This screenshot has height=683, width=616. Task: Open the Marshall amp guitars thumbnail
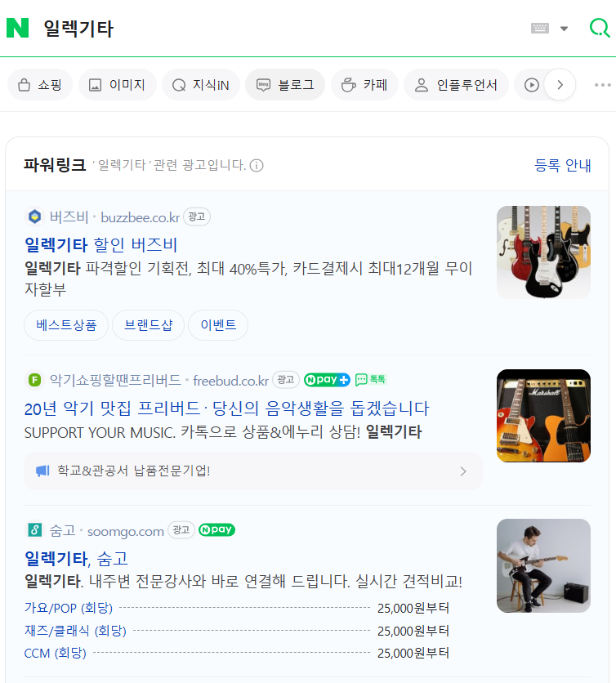(x=543, y=416)
